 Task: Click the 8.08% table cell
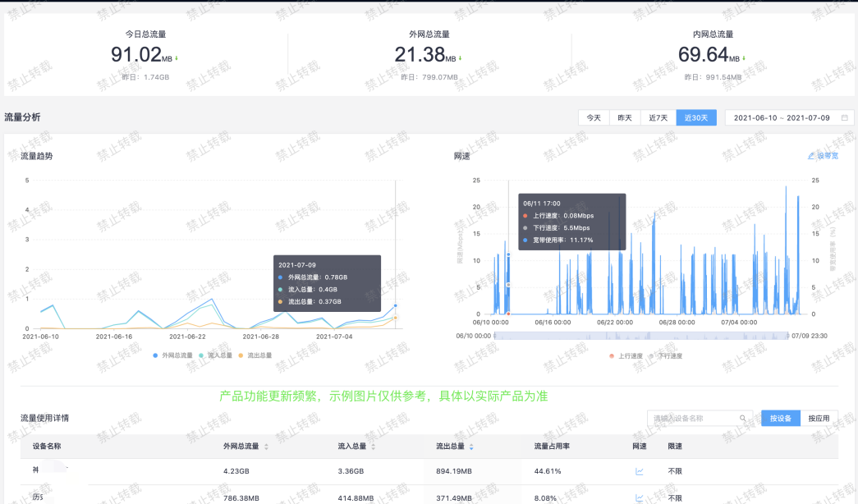[x=545, y=498]
